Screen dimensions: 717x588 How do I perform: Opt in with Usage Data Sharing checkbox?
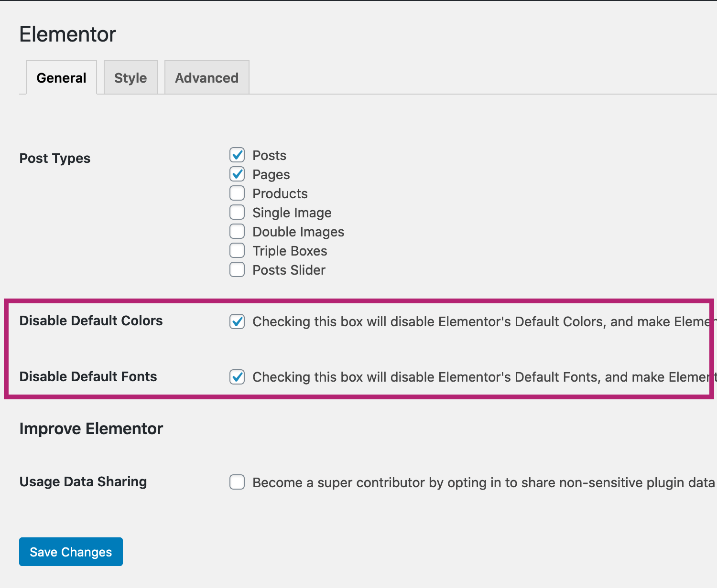pyautogui.click(x=237, y=482)
